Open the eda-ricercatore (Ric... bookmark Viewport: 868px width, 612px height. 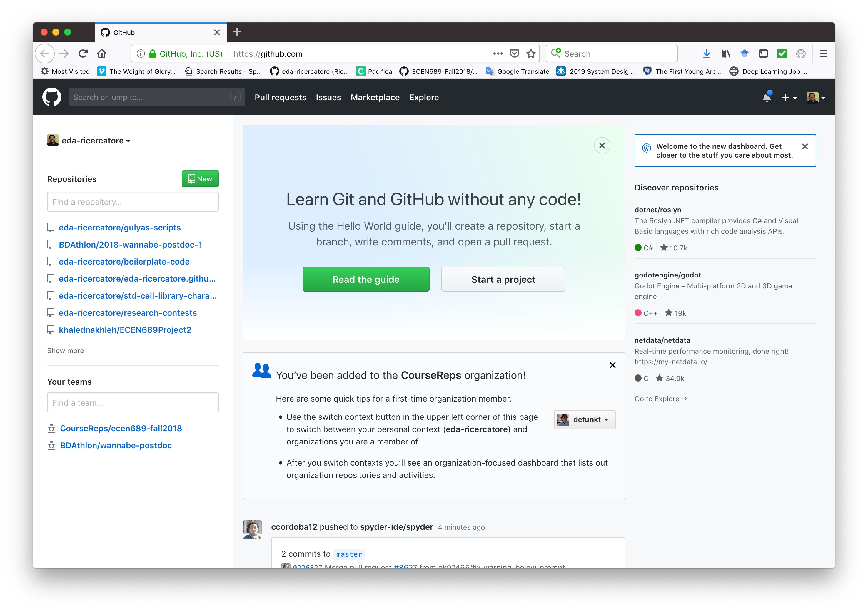click(x=309, y=71)
